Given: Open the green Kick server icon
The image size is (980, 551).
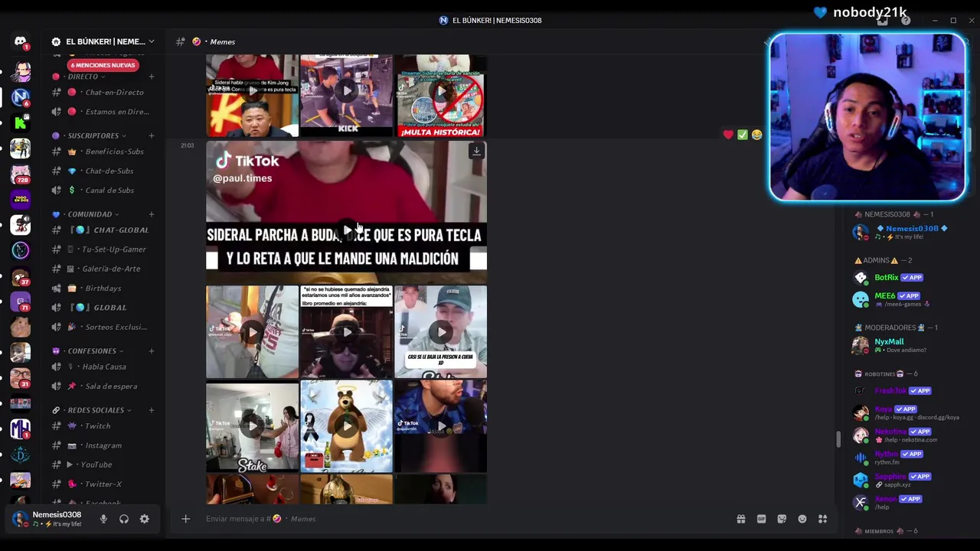Looking at the screenshot, I should point(21,122).
